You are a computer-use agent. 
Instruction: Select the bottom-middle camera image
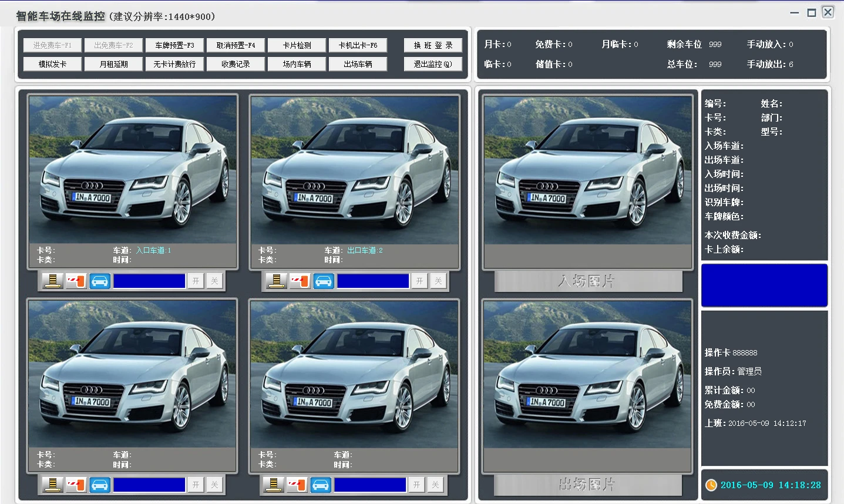tap(355, 374)
